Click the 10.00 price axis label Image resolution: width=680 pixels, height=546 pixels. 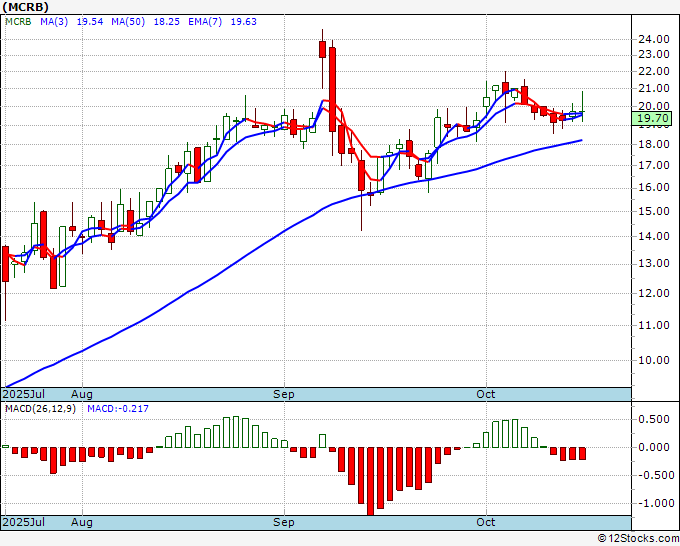654,360
